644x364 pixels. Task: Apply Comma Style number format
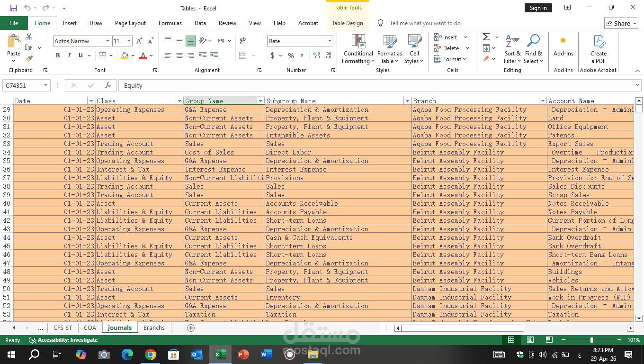click(x=303, y=55)
